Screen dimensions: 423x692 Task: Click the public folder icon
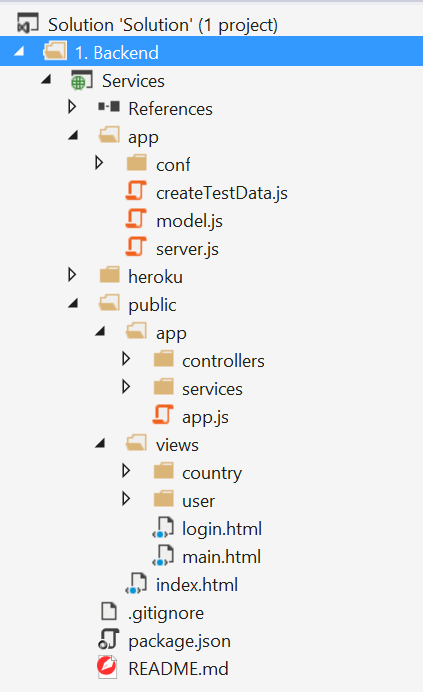click(x=109, y=303)
